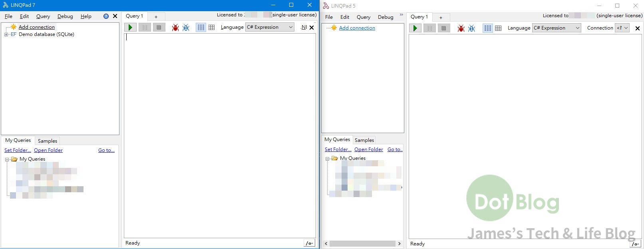The width and height of the screenshot is (644, 249).
Task: Switch to data grid results in LINQPad 5
Action: [x=498, y=28]
